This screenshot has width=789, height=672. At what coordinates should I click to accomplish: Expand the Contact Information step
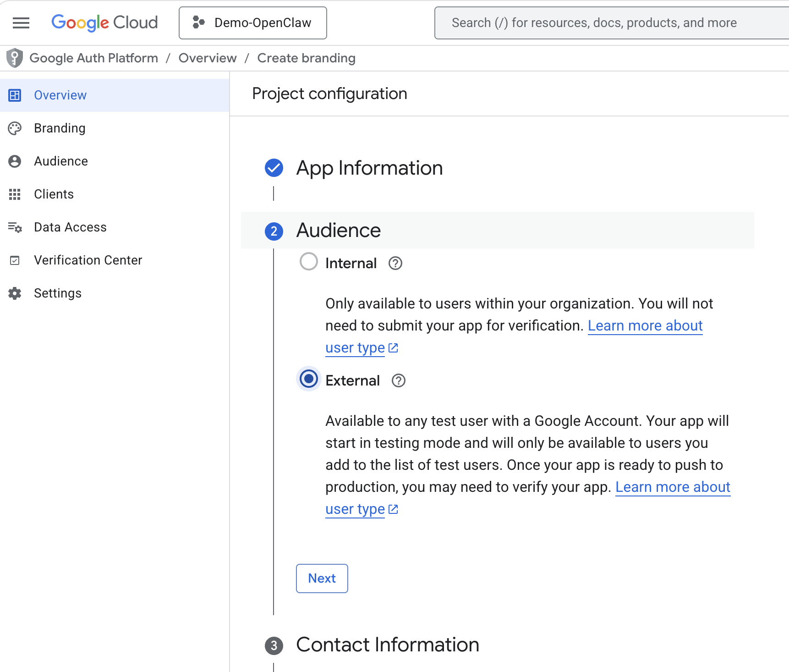[x=387, y=644]
